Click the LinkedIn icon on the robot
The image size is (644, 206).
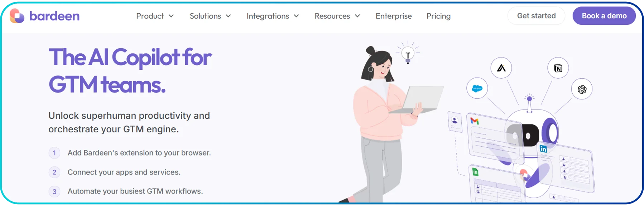coord(543,149)
